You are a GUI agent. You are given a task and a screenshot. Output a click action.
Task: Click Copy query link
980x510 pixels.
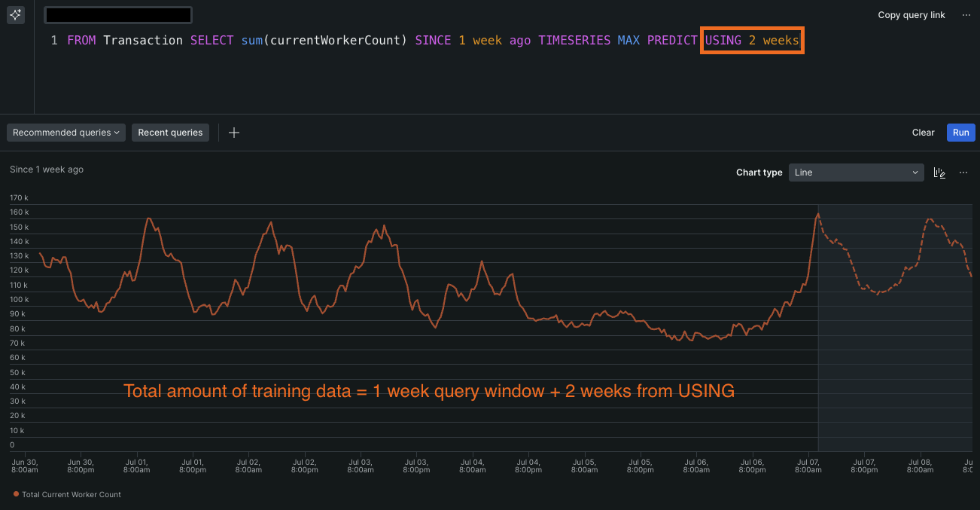912,15
